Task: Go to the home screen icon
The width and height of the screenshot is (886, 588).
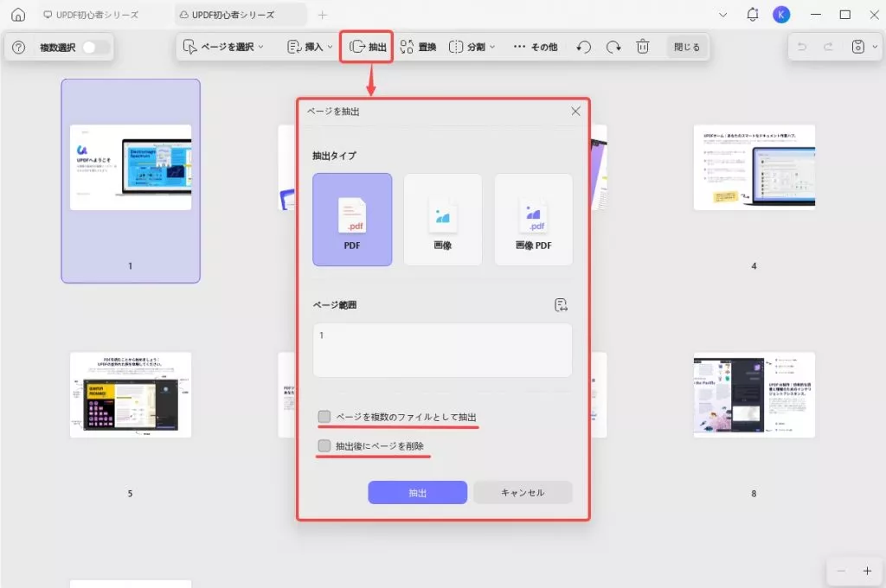Action: click(x=18, y=15)
